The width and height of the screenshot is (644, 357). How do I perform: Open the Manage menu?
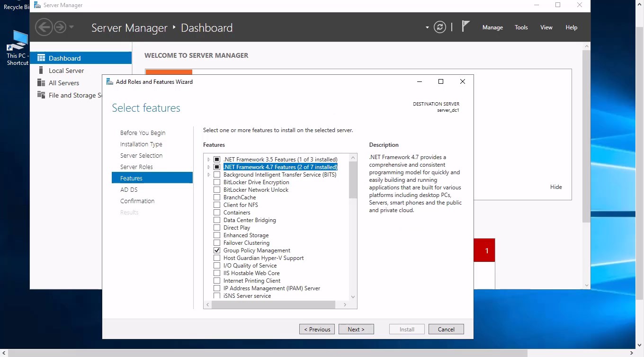click(x=492, y=27)
